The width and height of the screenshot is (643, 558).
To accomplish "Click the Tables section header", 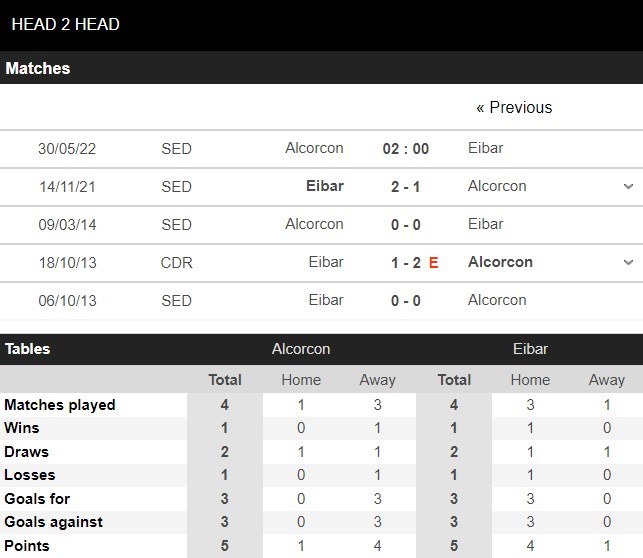I will coord(28,349).
